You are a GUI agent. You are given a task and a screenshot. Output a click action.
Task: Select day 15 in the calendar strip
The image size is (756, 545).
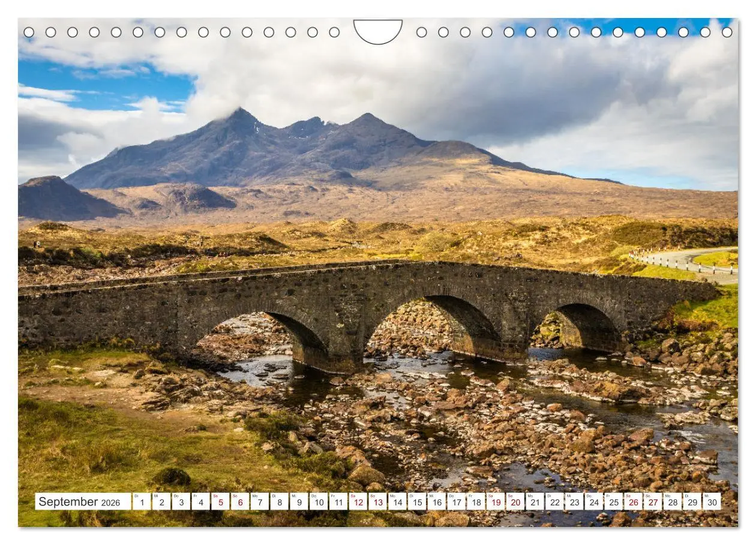[417, 502]
